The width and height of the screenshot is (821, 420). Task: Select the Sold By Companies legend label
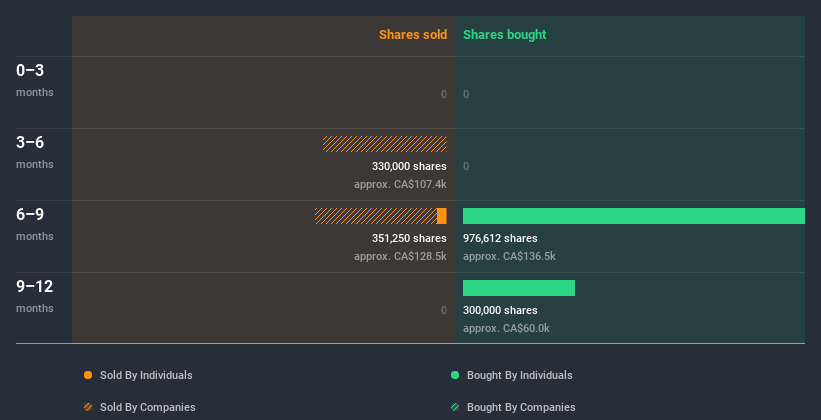pos(148,407)
